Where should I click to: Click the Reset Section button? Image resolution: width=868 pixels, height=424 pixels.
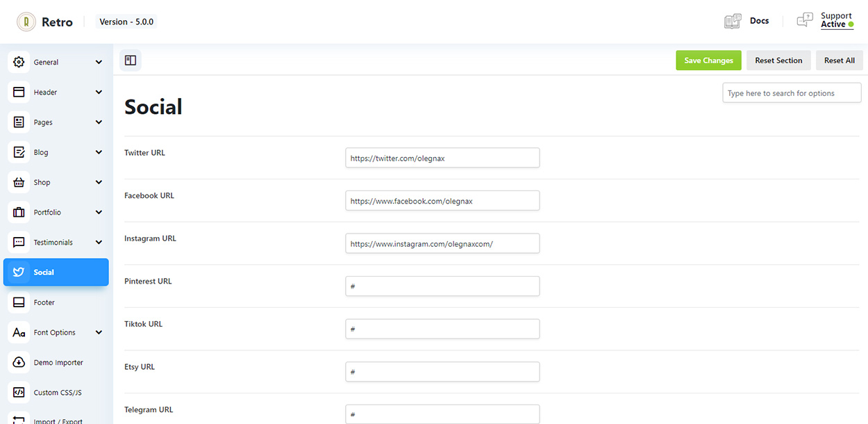(778, 60)
